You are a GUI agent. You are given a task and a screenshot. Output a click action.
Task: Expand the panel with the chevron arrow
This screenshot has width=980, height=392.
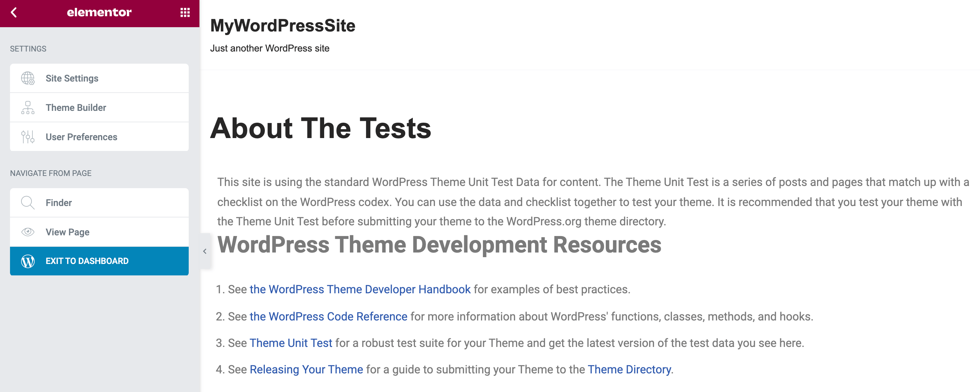204,250
